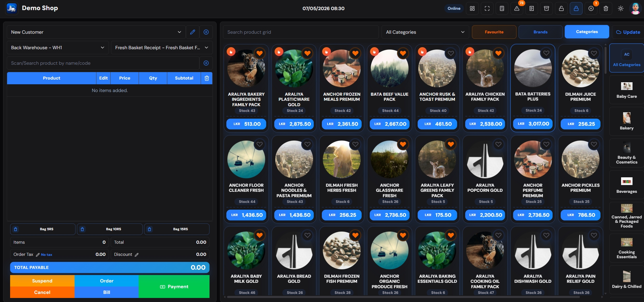Screen dimensions: 644x302
Task: Click the Bill button
Action: click(107, 292)
